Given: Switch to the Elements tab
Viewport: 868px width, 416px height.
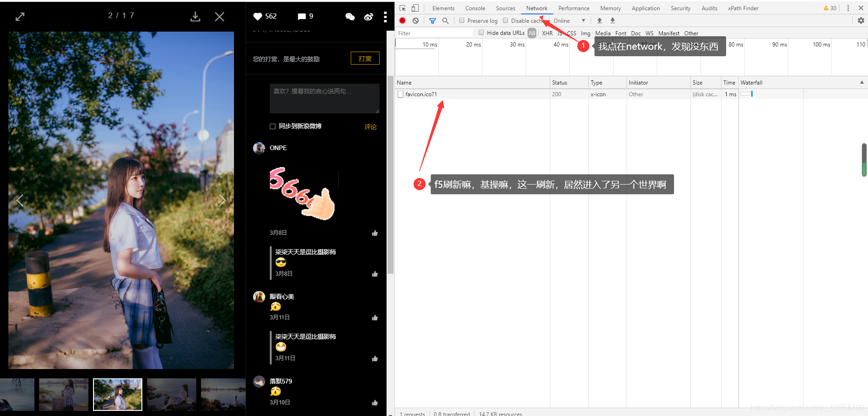Looking at the screenshot, I should [x=443, y=8].
